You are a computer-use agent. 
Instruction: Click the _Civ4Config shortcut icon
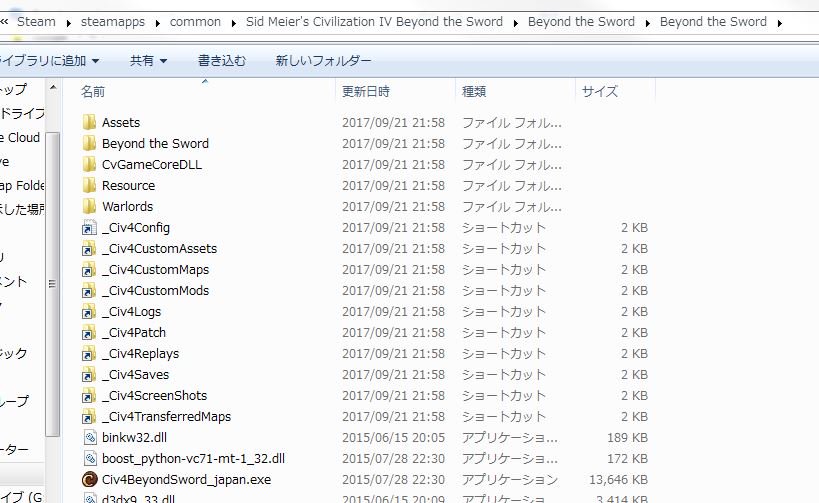(89, 228)
